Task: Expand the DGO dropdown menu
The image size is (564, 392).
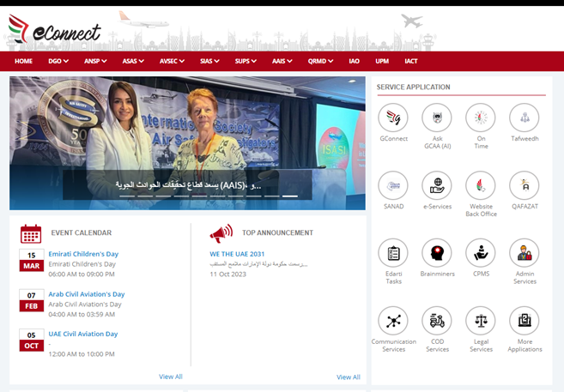Action: pyautogui.click(x=60, y=62)
